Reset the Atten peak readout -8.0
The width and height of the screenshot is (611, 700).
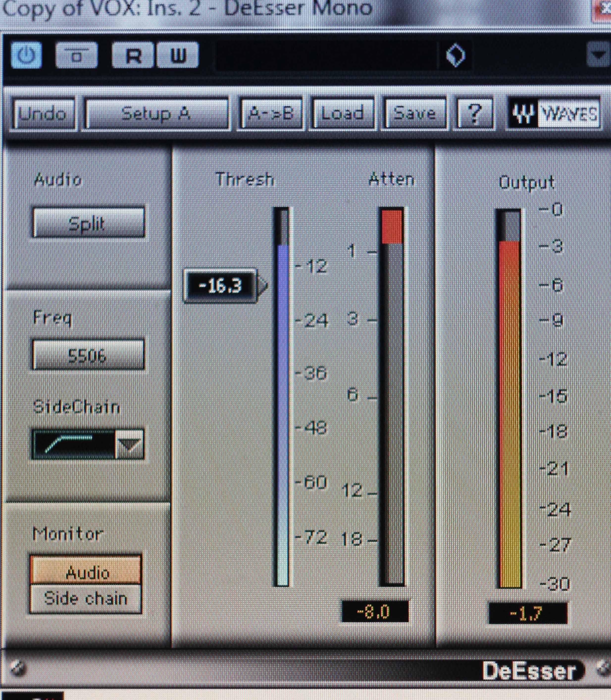pos(375,612)
